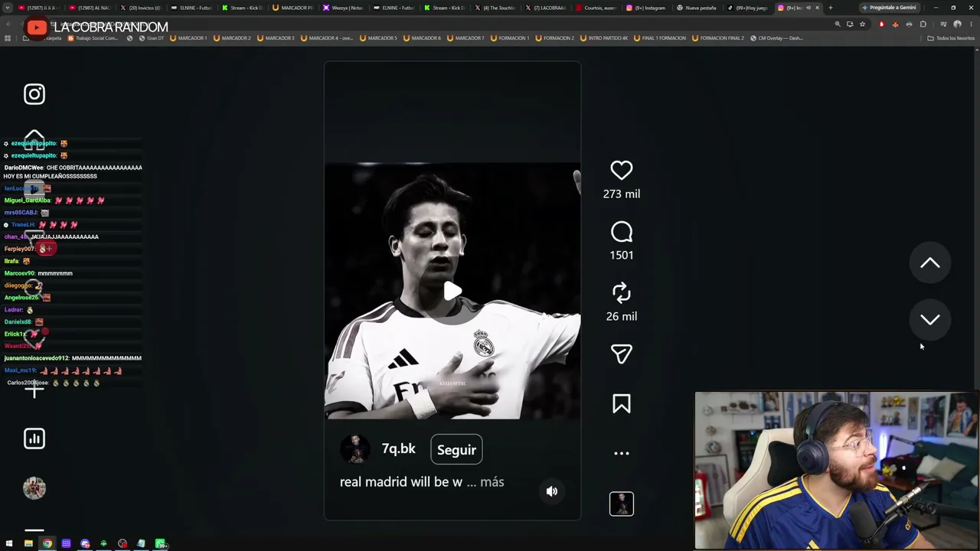Like the reel with the heart icon
The height and width of the screenshot is (551, 980).
pos(622,170)
